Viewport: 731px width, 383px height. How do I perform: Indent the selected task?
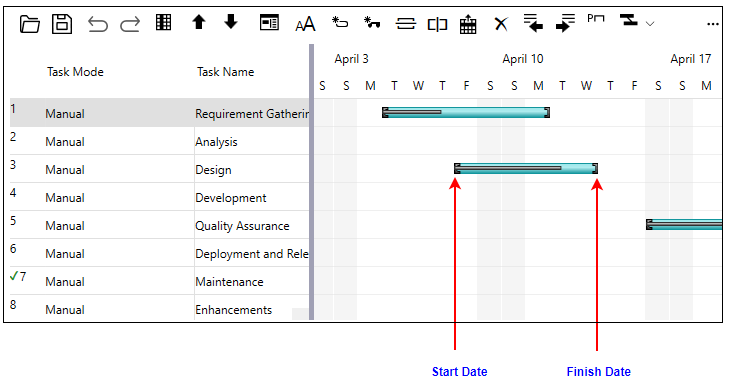[x=565, y=23]
